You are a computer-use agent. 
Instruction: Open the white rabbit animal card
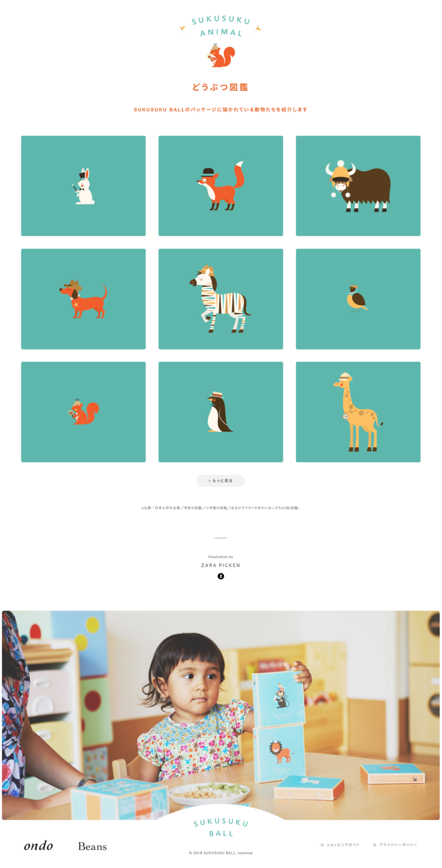[83, 186]
